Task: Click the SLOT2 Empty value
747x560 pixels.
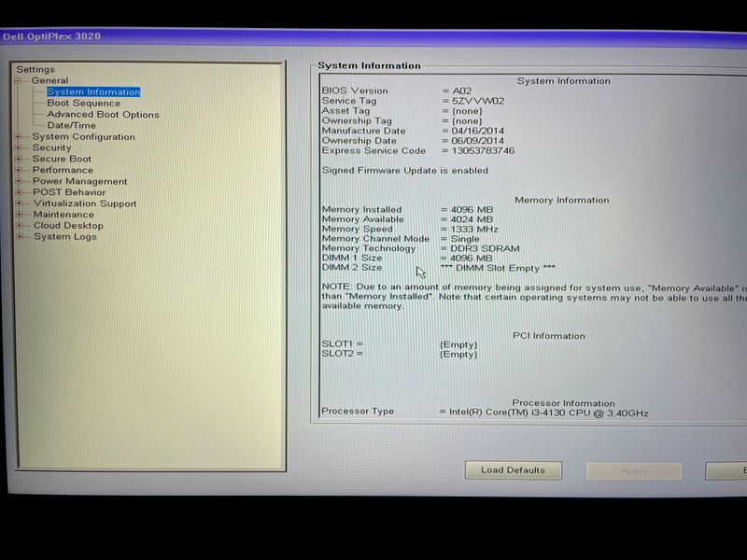Action: click(x=458, y=355)
